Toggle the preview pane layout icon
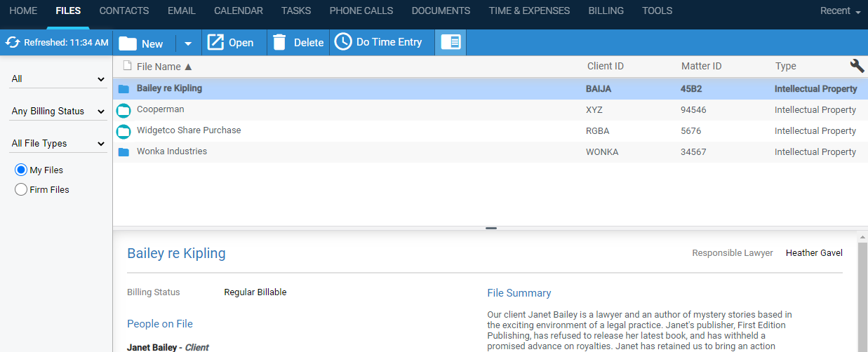The height and width of the screenshot is (352, 868). pyautogui.click(x=450, y=43)
